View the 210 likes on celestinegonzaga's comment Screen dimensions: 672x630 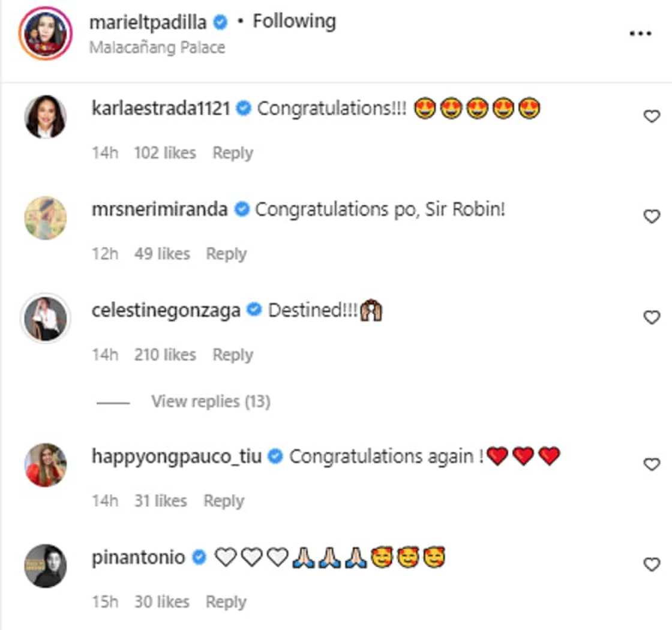tap(165, 355)
